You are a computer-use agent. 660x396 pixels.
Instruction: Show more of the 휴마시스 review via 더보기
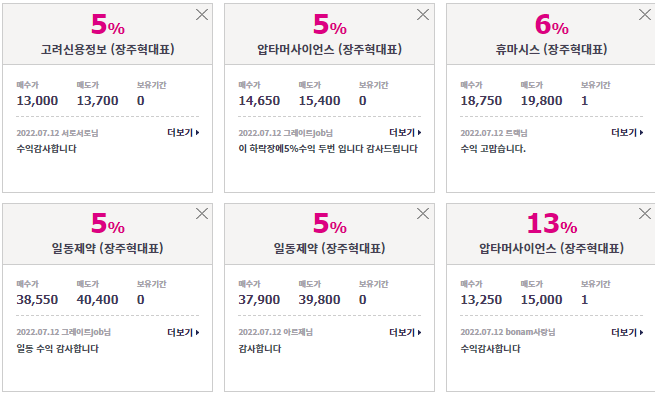point(627,133)
